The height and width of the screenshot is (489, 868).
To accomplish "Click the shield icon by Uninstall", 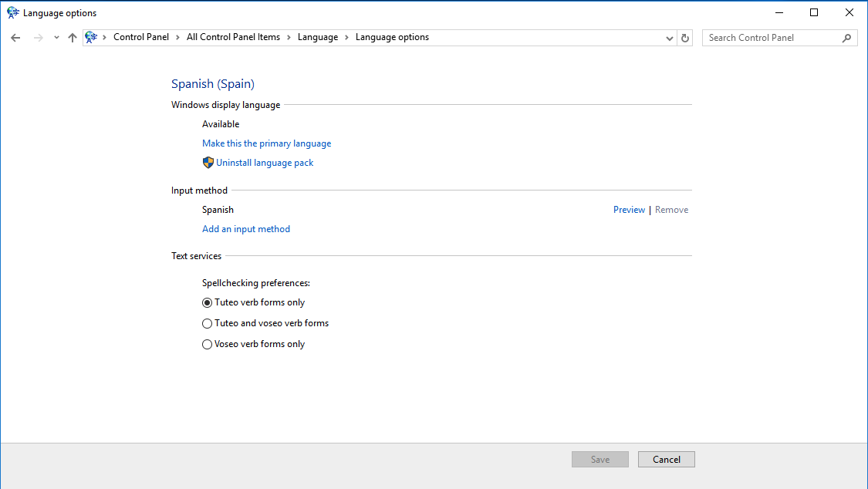I will 208,163.
